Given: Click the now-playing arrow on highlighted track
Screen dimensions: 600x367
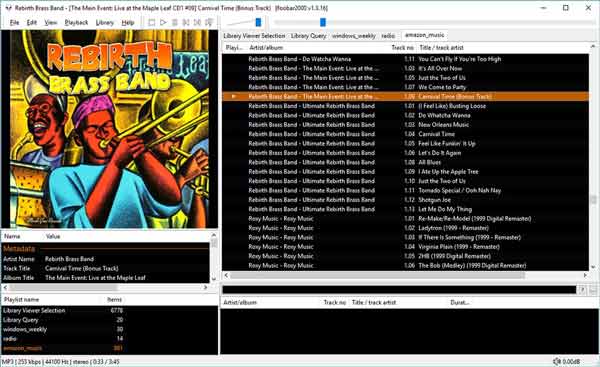Looking at the screenshot, I should tap(233, 96).
